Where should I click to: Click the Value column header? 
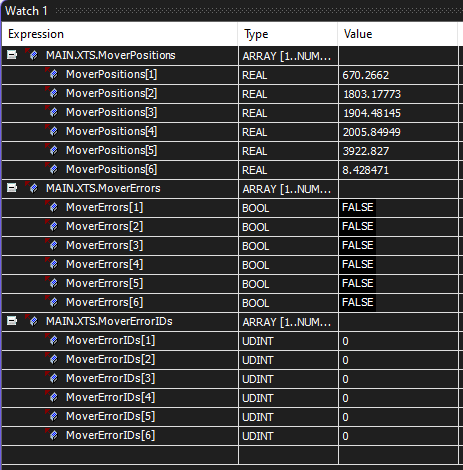pos(397,34)
